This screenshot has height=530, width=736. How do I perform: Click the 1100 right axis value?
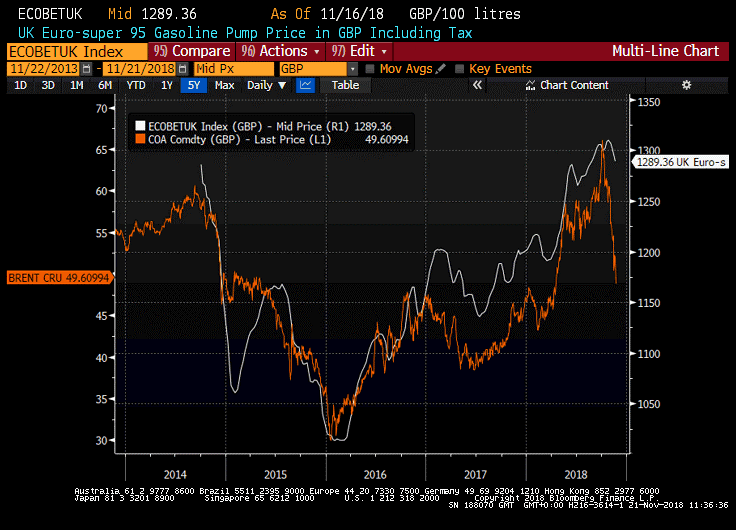pyautogui.click(x=649, y=354)
